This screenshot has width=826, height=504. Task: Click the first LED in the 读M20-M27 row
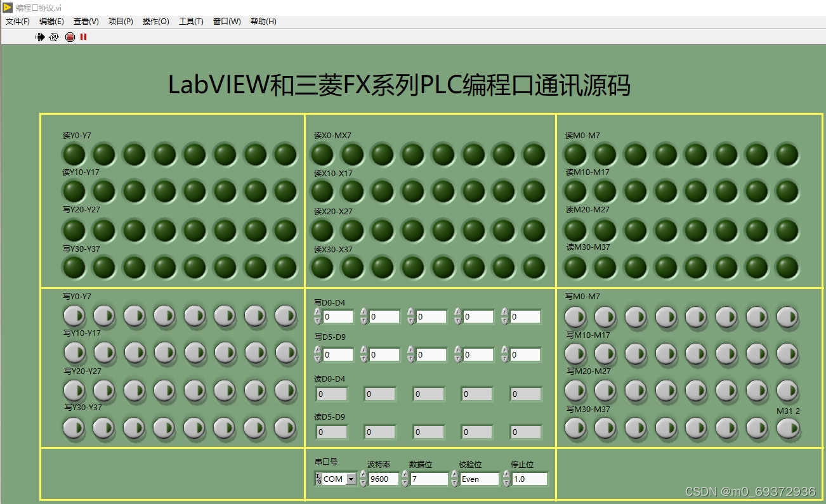[575, 230]
